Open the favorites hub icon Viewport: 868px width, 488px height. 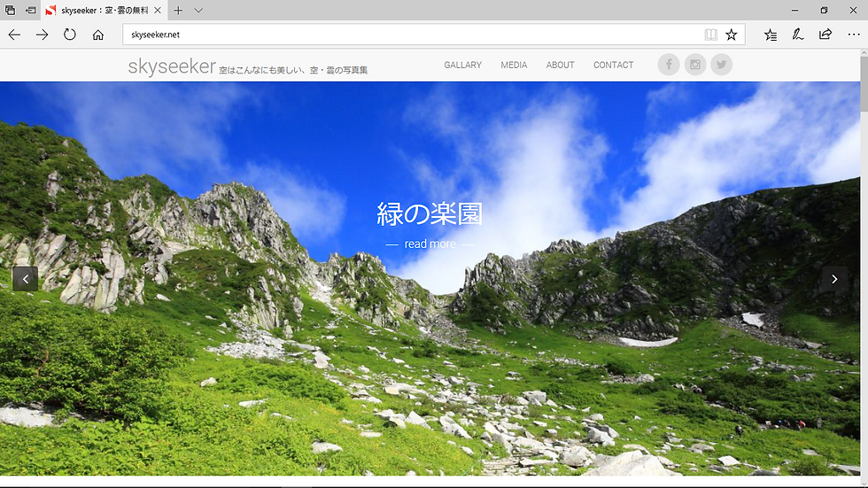click(770, 35)
